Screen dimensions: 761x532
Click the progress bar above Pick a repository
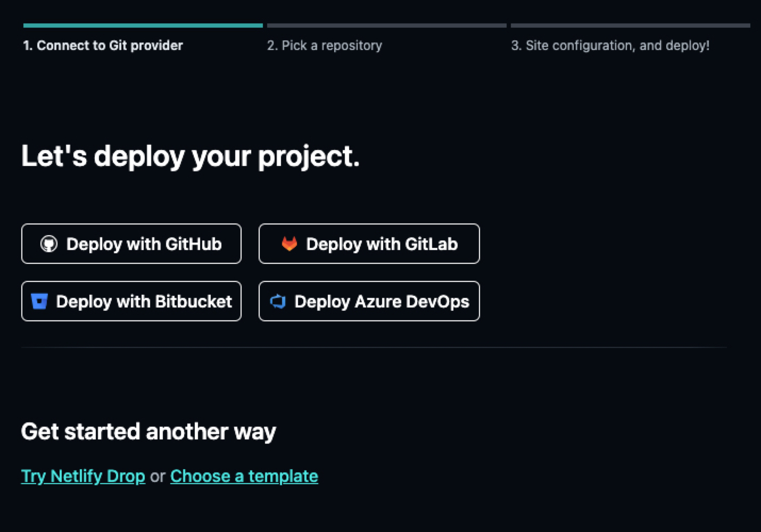coord(386,25)
